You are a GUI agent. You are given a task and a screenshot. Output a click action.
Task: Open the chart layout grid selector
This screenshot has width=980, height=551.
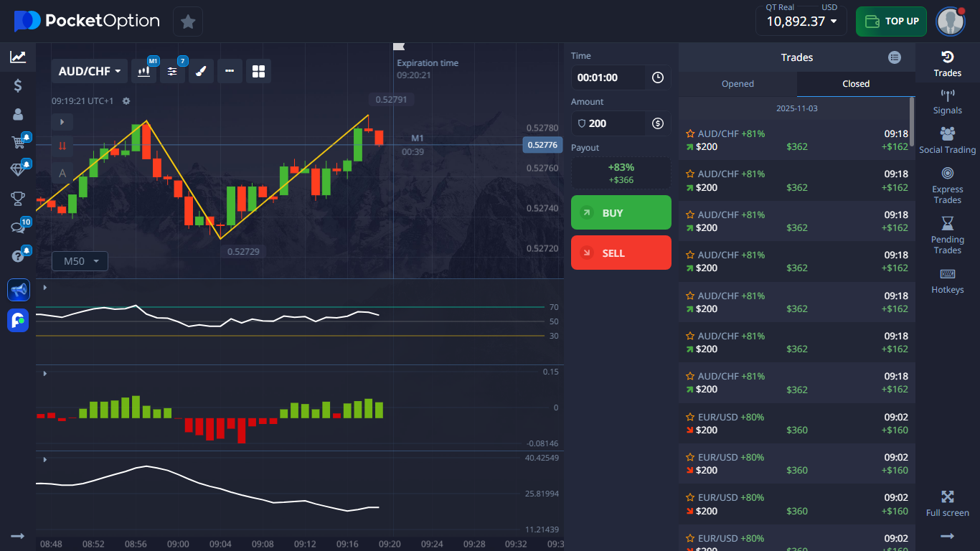pos(258,71)
